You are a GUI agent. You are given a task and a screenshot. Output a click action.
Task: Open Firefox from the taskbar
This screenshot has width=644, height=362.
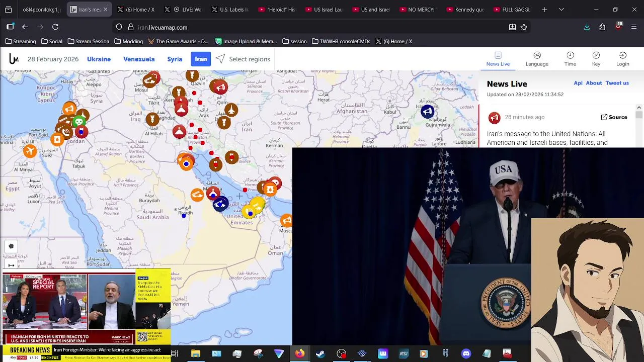coord(299,353)
